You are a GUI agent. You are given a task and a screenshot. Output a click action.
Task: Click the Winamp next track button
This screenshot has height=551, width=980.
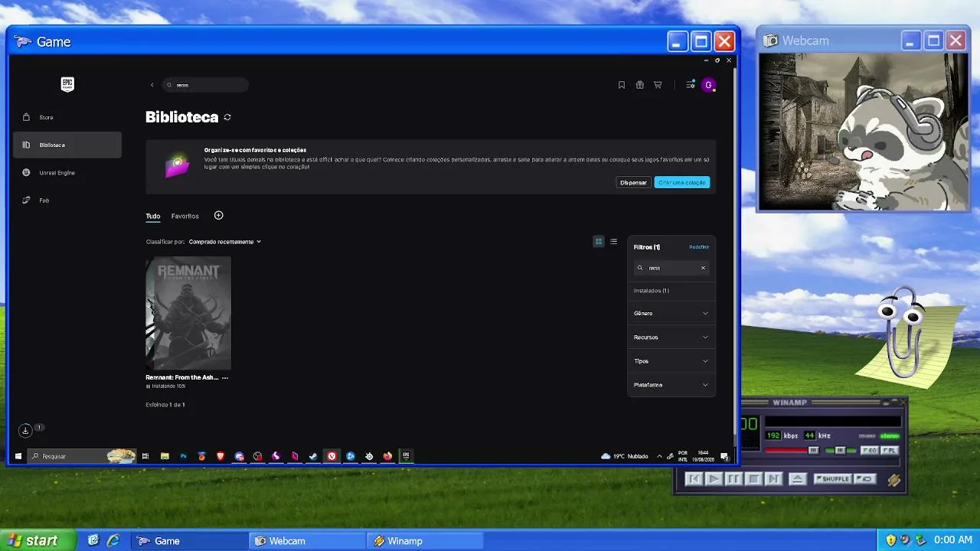[773, 479]
